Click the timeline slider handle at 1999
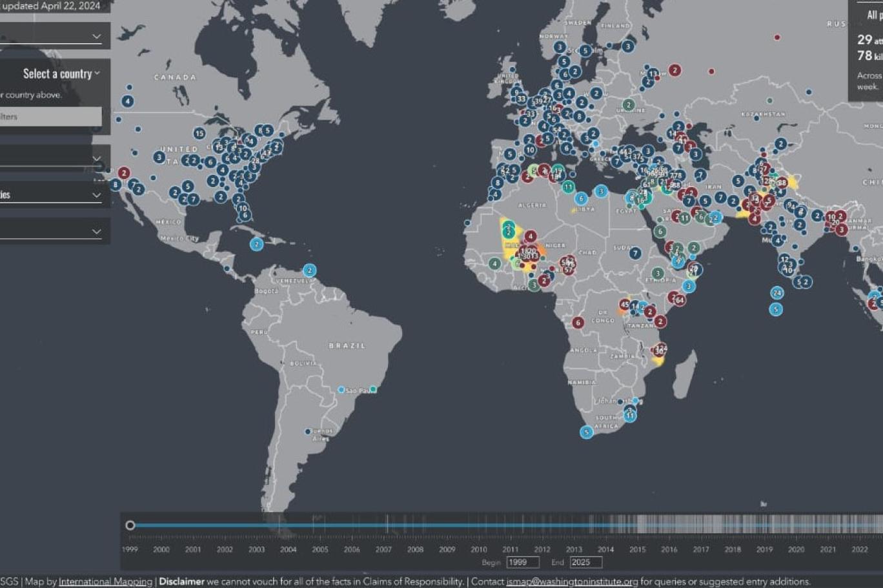This screenshot has width=883, height=588. click(130, 525)
